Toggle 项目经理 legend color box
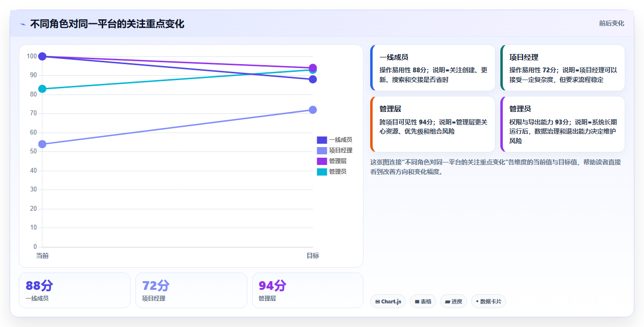Screen dimensions: 644x327 (322, 150)
